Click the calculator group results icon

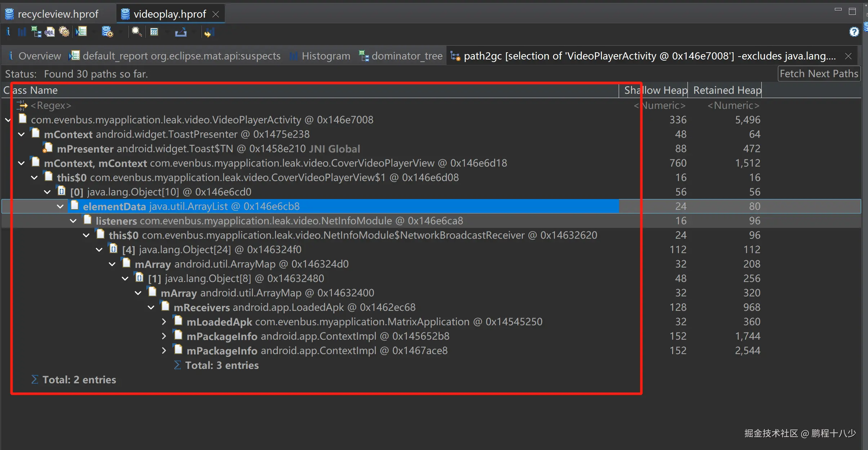click(x=154, y=32)
